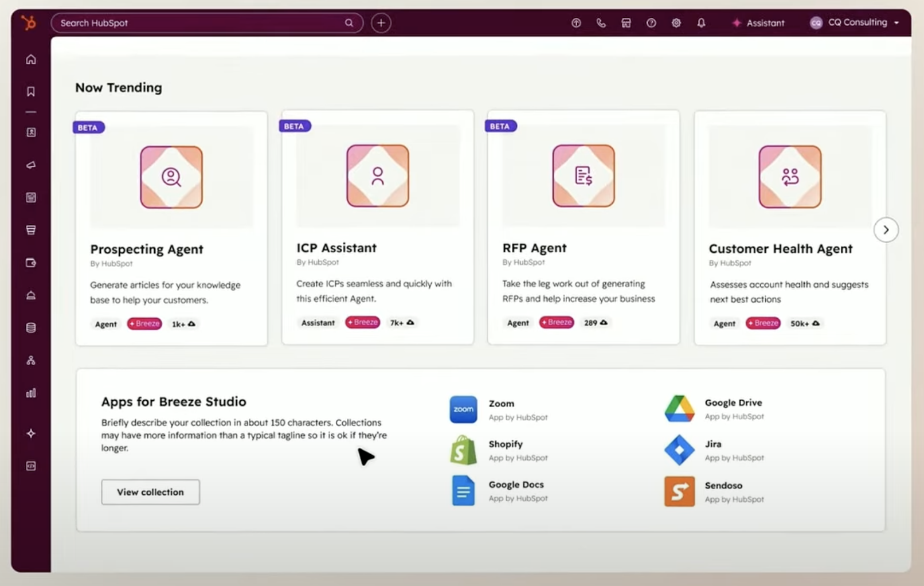Open the Sendoso app name link
The width and height of the screenshot is (924, 586).
click(x=723, y=485)
